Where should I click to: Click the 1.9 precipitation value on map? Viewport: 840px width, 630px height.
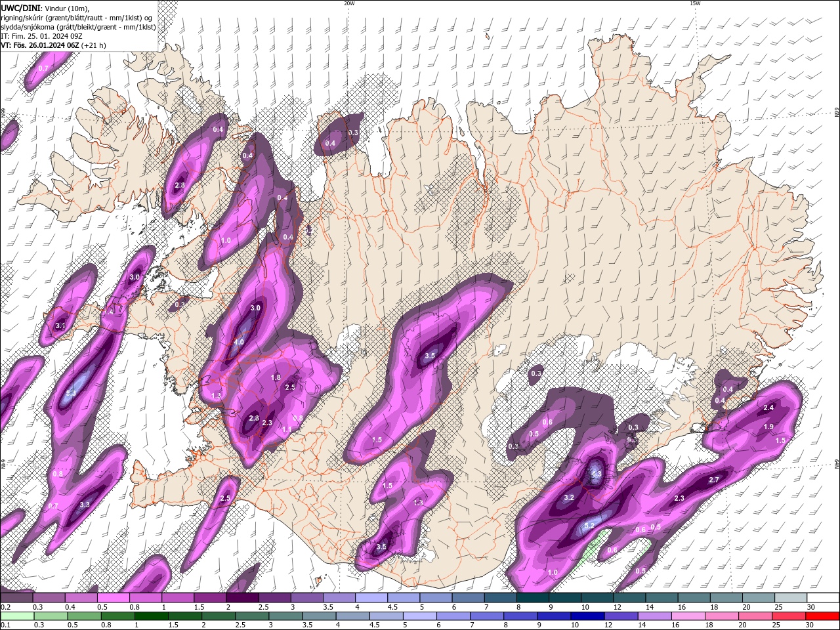tap(769, 427)
